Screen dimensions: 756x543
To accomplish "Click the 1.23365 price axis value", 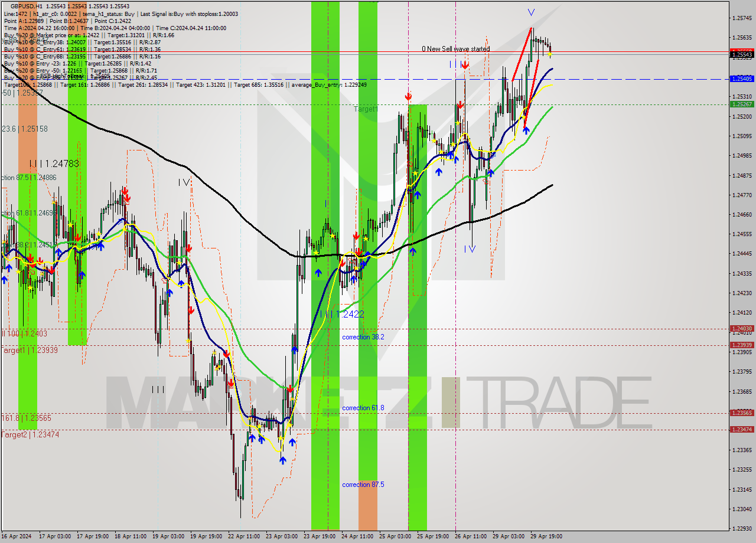I will [x=742, y=450].
